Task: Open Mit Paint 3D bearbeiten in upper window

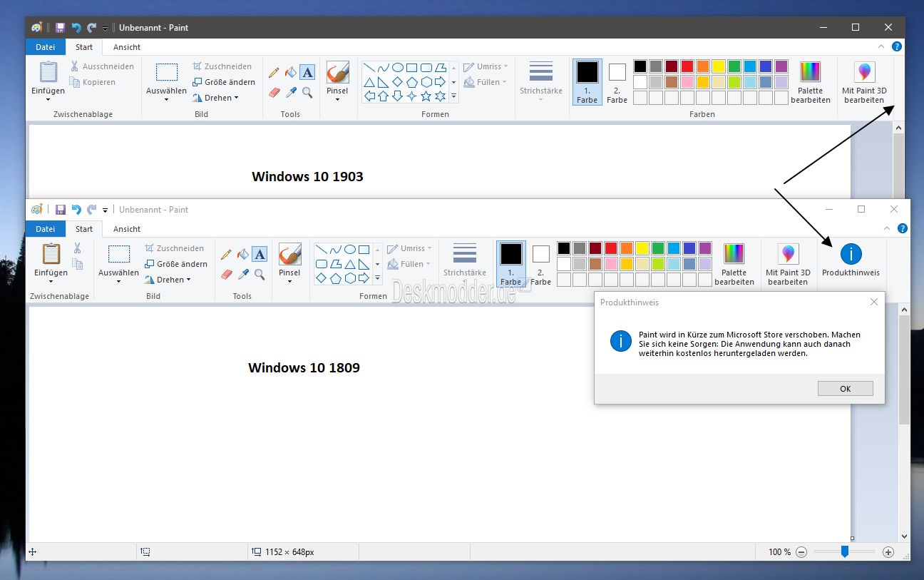Action: [x=864, y=82]
